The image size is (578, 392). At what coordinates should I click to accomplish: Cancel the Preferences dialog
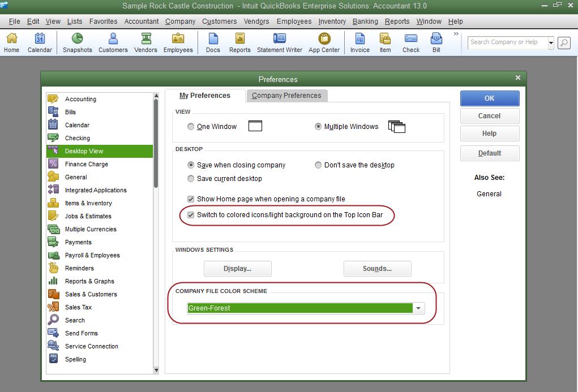(x=490, y=116)
